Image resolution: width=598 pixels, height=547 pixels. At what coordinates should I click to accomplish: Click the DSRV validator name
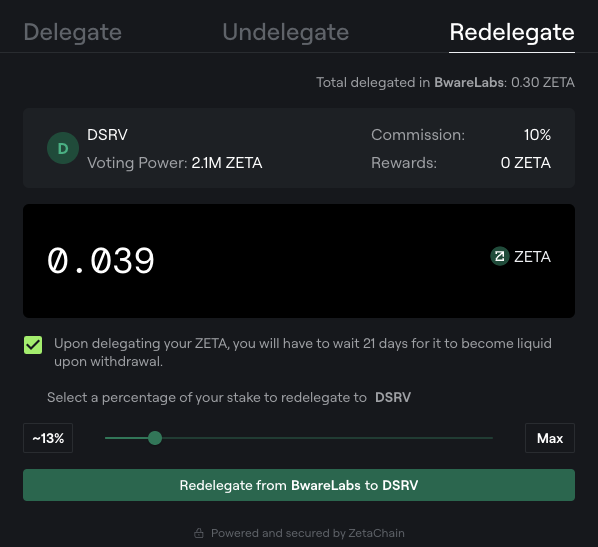(x=107, y=135)
